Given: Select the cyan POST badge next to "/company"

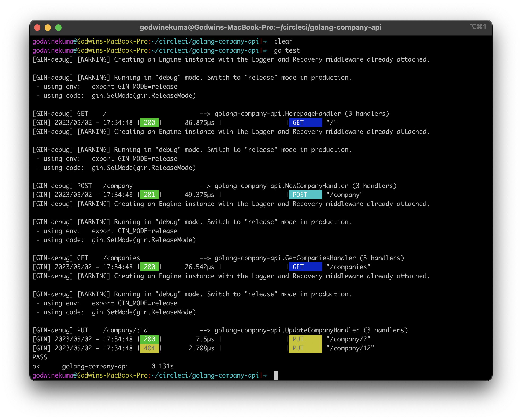Looking at the screenshot, I should point(305,195).
